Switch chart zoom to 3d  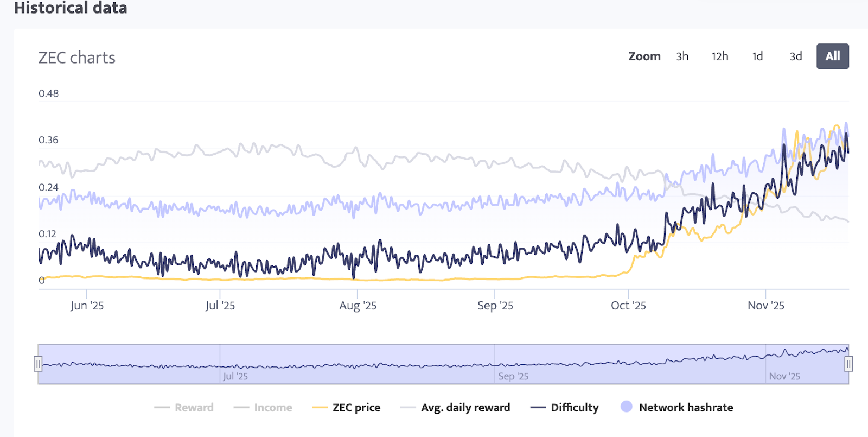click(795, 56)
